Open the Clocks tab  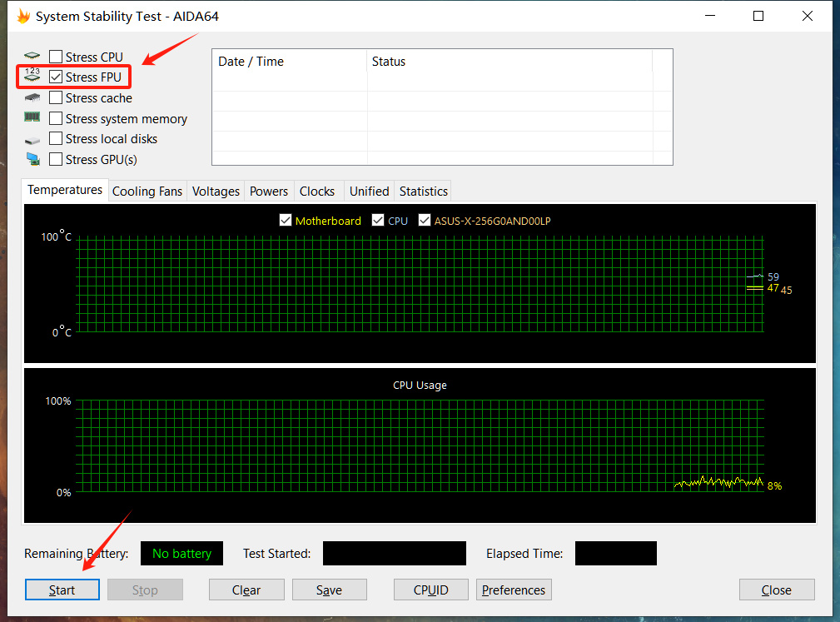click(x=316, y=192)
